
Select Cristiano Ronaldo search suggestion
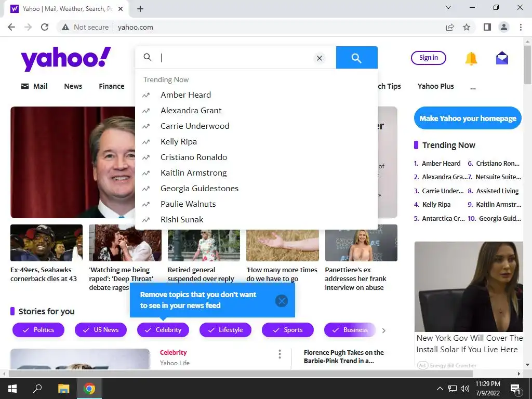coord(256,157)
